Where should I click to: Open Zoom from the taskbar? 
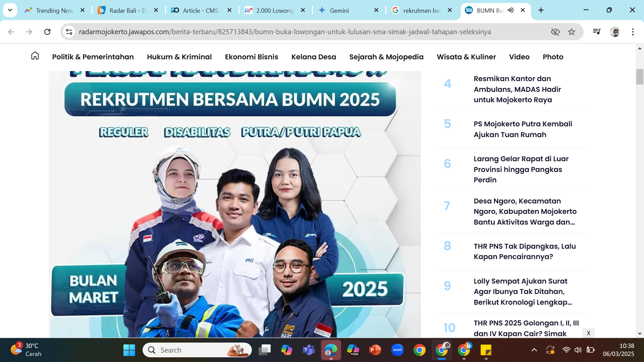click(397, 350)
